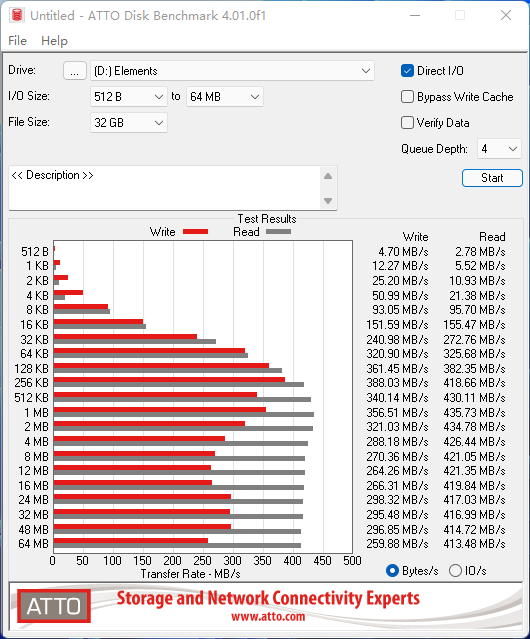This screenshot has width=530, height=639.
Task: Click the 16 KB write value 151.59 MB/s
Action: [397, 325]
